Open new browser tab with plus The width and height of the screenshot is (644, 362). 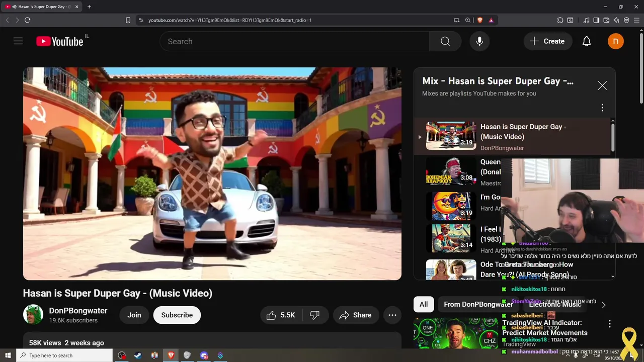pos(89,7)
